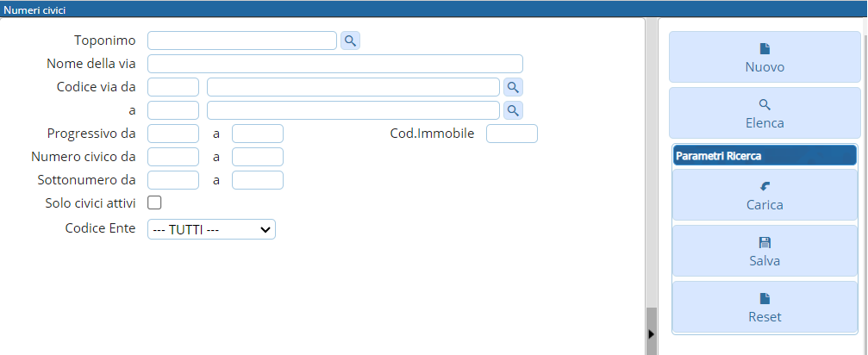Click the Parametri Ricerca panel header

click(x=764, y=156)
